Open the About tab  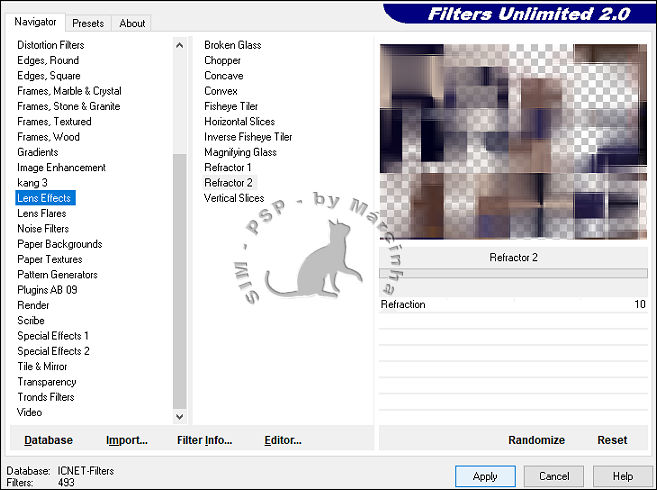132,23
